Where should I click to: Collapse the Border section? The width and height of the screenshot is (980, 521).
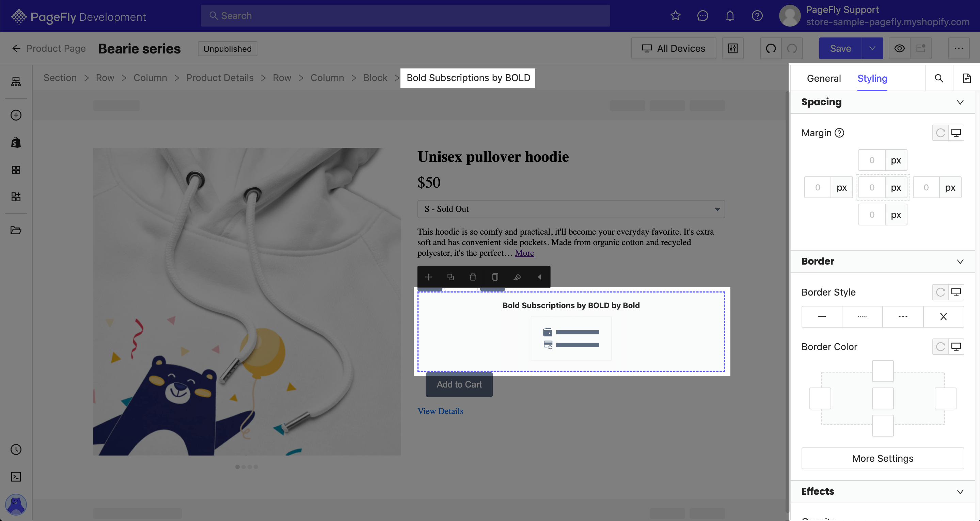(x=960, y=262)
